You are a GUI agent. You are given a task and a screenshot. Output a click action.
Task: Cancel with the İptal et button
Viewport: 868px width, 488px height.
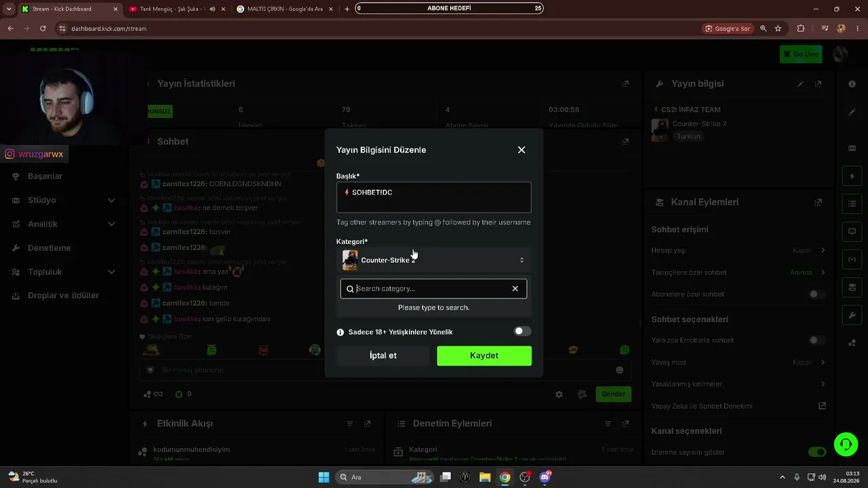pos(383,356)
